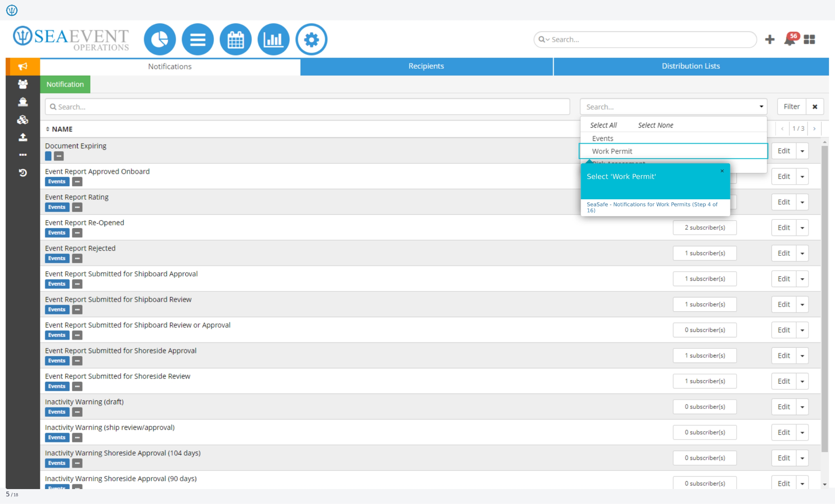This screenshot has width=835, height=504.
Task: Click the ellipsis tag under Event Report Rating
Action: [x=77, y=207]
